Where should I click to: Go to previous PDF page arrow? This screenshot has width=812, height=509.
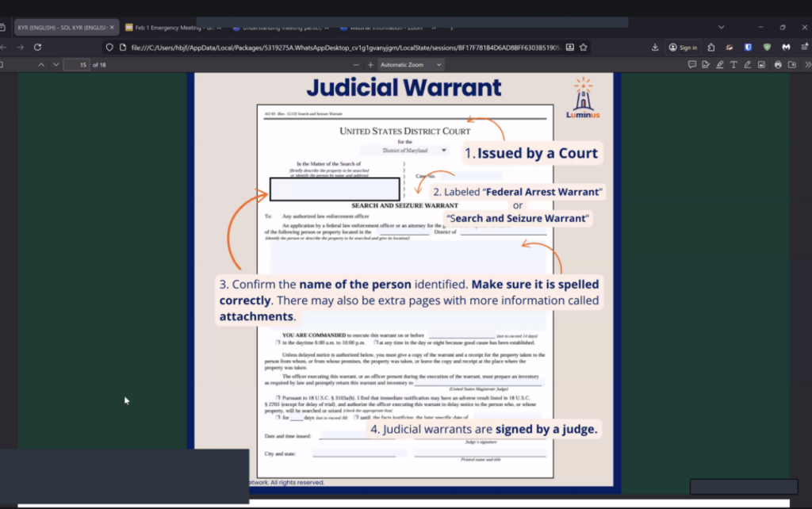(41, 64)
